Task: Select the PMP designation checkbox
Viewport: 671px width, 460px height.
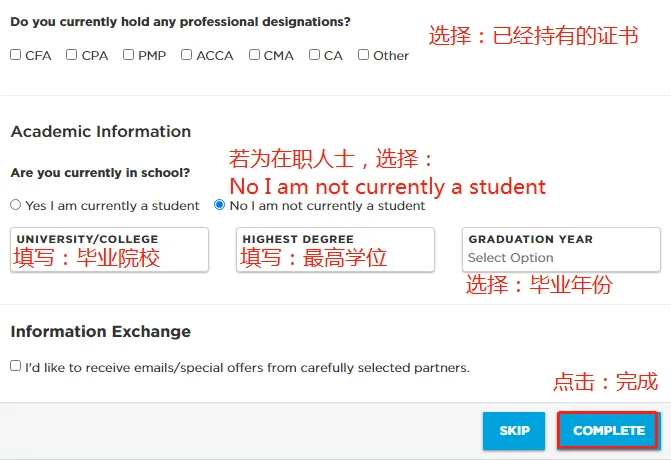Action: (129, 55)
